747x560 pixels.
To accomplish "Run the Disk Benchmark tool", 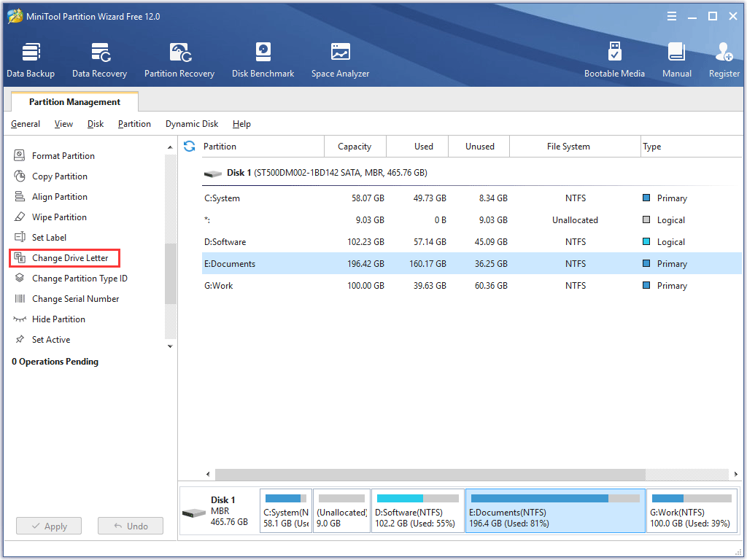I will coord(263,58).
